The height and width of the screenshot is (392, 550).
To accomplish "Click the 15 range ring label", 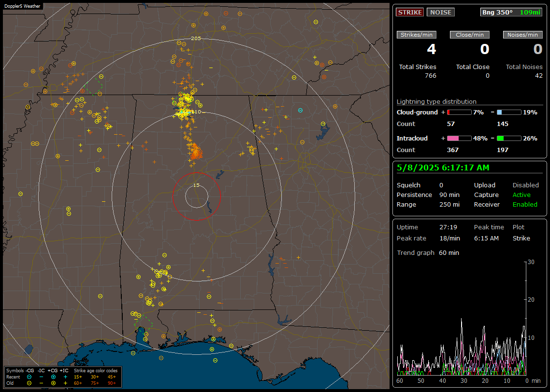I will [196, 185].
